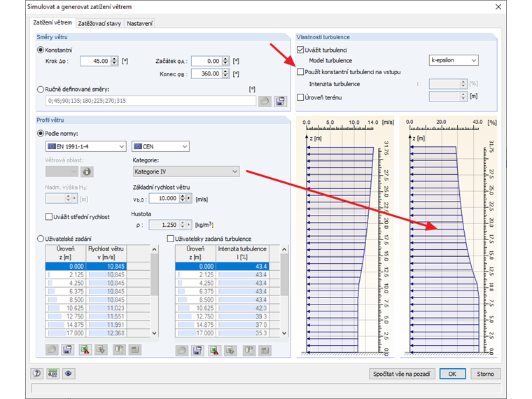Select the level cell 12.750 in the wind speed table
The height and width of the screenshot is (399, 532).
(x=66, y=316)
